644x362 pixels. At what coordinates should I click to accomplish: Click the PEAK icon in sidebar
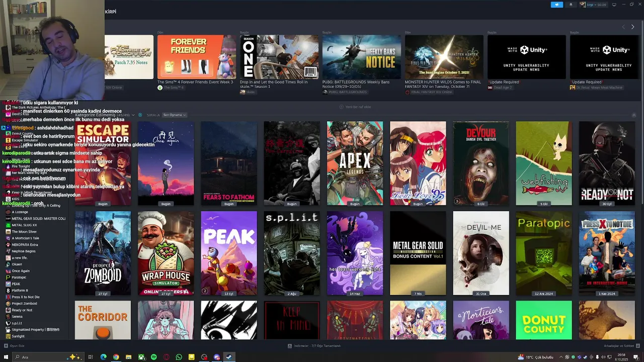point(8,284)
